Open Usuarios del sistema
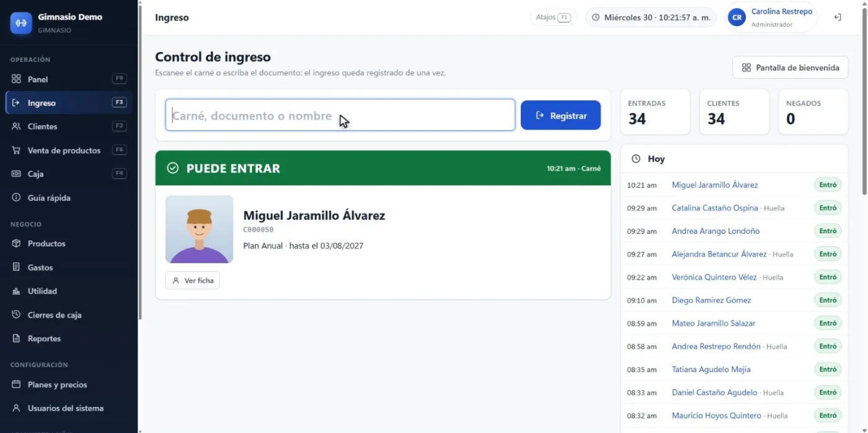The image size is (868, 433). point(69,408)
